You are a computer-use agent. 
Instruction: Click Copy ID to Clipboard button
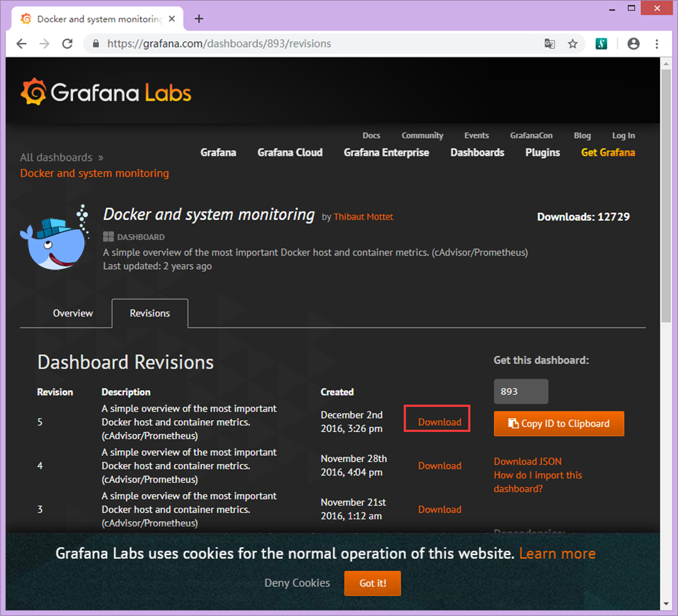[x=559, y=423]
